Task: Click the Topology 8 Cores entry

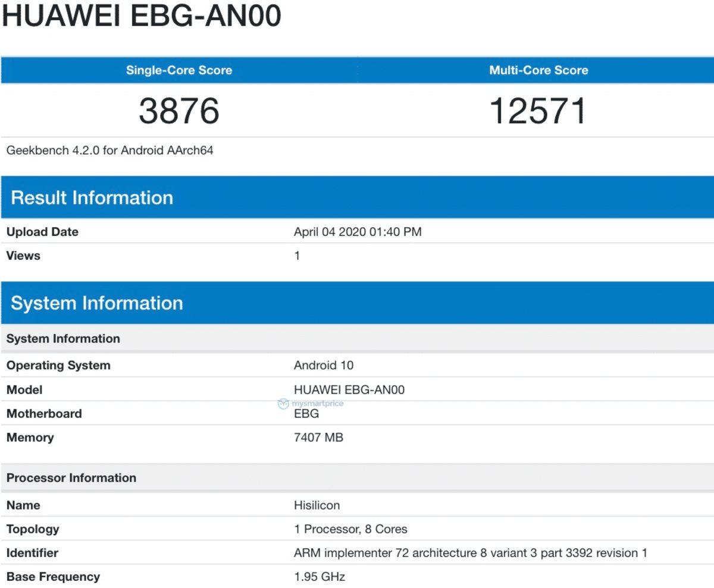Action: [x=350, y=529]
